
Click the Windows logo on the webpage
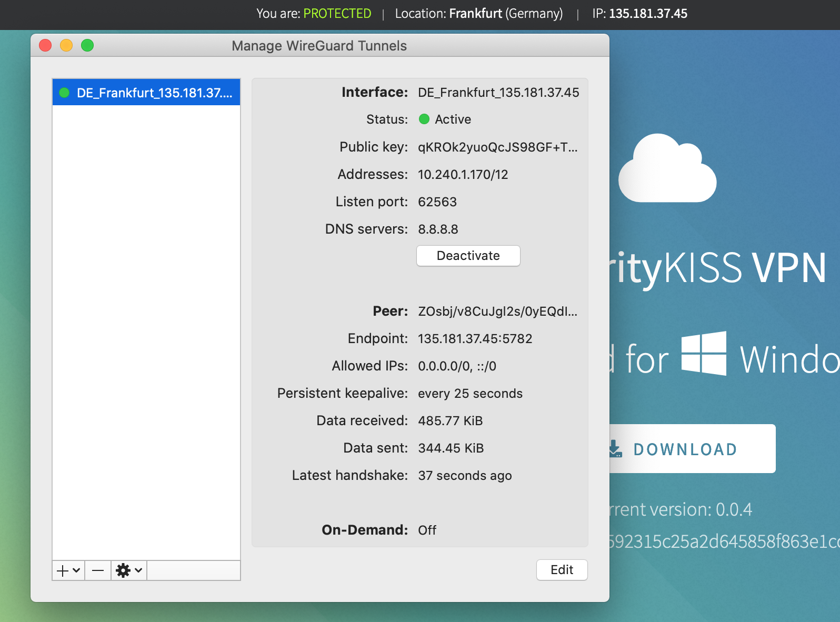point(704,354)
